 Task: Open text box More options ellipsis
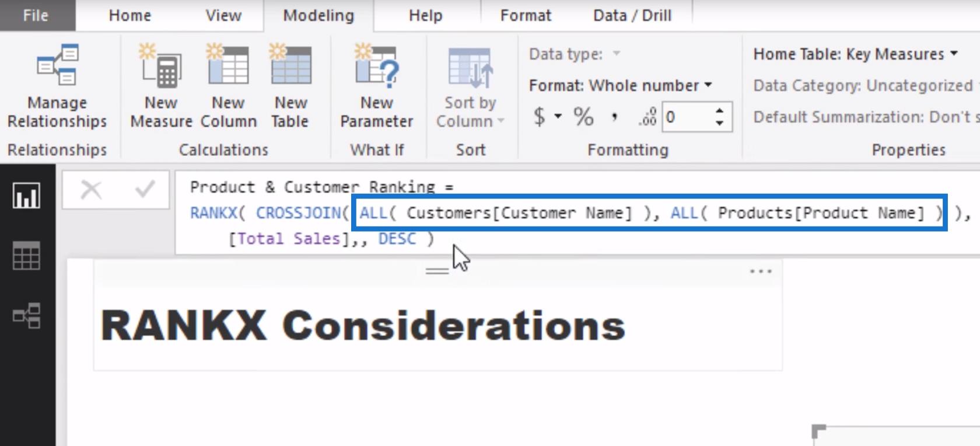761,271
